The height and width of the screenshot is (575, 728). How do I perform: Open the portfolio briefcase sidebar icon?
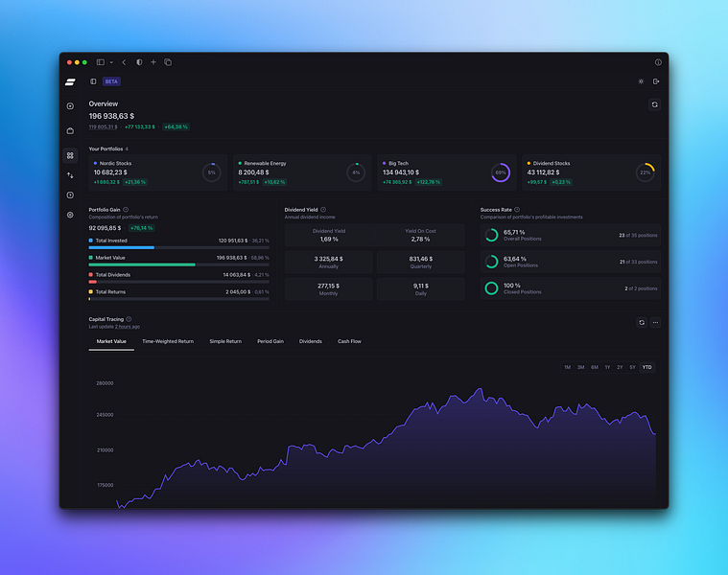coord(70,130)
